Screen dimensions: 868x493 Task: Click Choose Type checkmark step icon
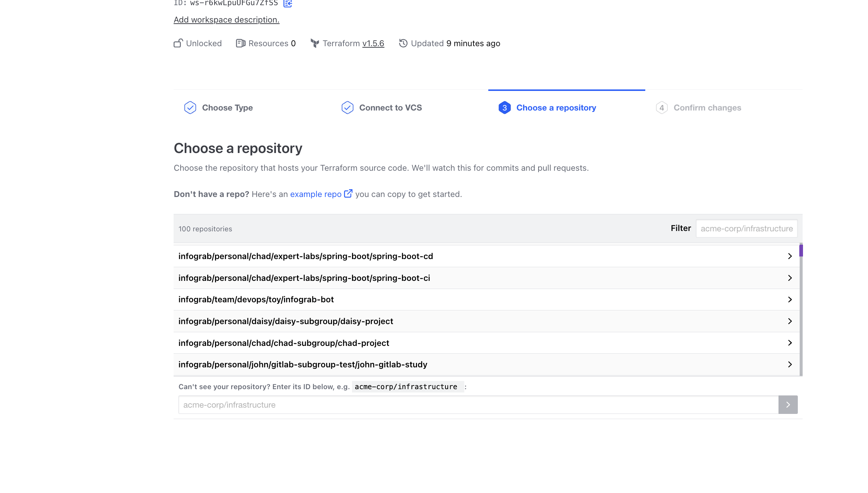pyautogui.click(x=190, y=108)
